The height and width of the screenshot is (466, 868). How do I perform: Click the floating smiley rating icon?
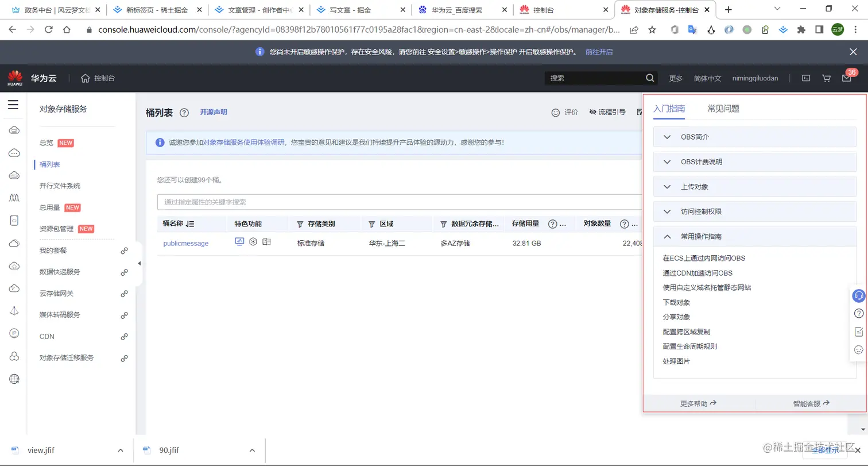pos(859,349)
